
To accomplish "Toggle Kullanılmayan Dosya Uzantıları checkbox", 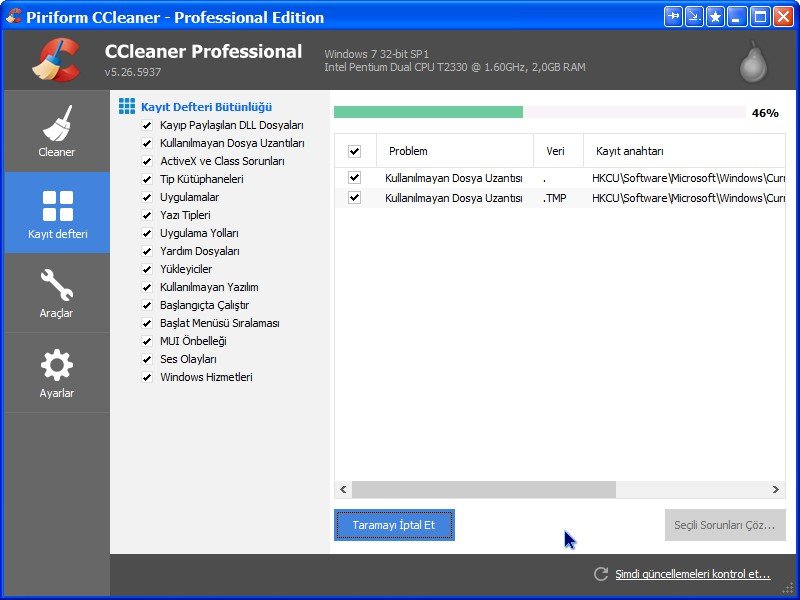I will pos(147,143).
